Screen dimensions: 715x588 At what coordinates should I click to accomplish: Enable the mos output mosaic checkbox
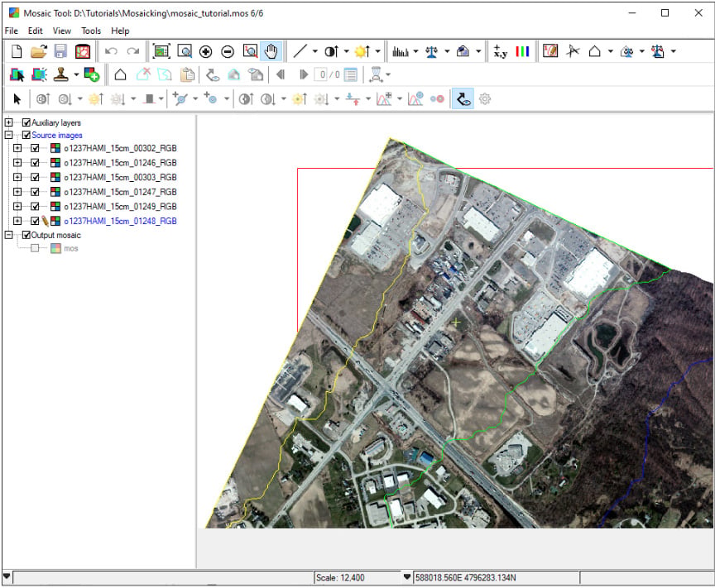(35, 248)
